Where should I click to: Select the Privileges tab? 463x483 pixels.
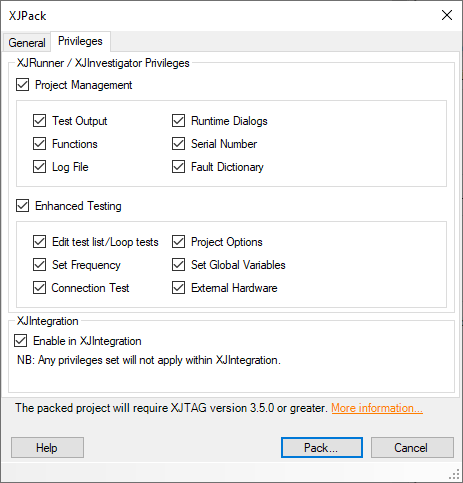coord(80,41)
